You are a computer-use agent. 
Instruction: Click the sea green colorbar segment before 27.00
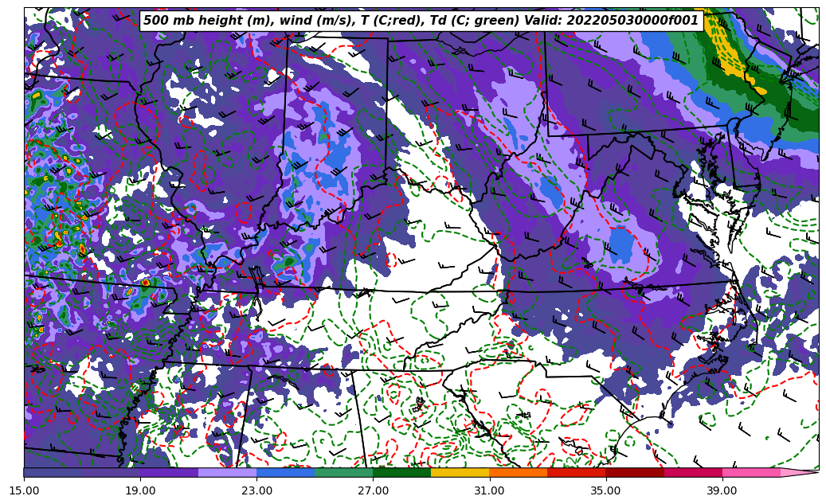tap(343, 472)
